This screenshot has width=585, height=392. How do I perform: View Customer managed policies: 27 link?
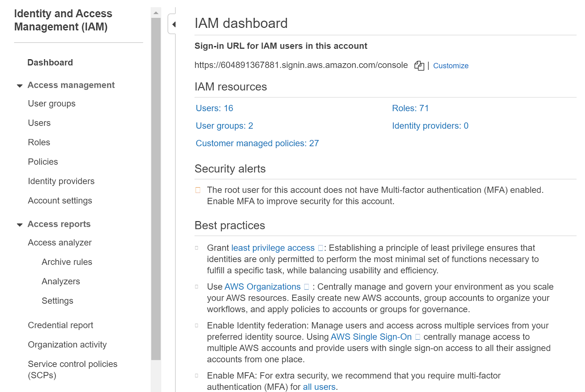(257, 143)
